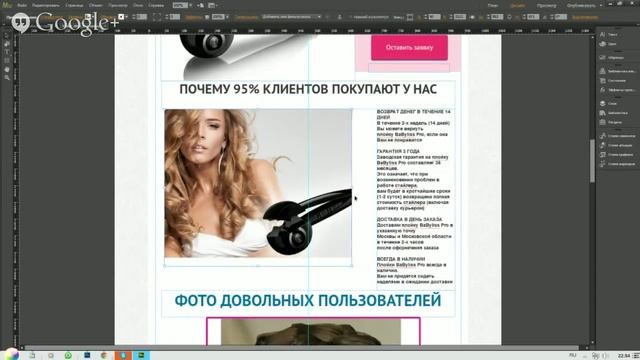Image resolution: width=640 pixels, height=360 pixels.
Task: Click the Windows Start orb
Action: coord(11,354)
